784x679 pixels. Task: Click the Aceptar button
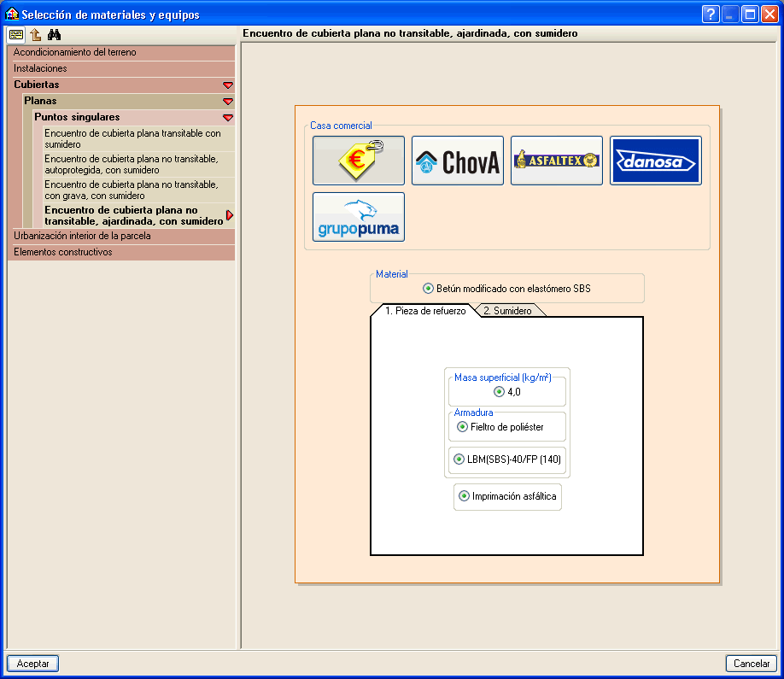[x=33, y=664]
